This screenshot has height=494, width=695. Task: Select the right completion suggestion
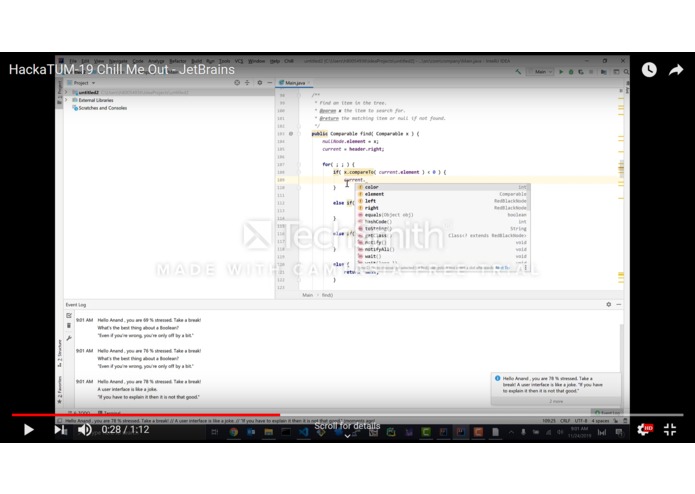442,208
